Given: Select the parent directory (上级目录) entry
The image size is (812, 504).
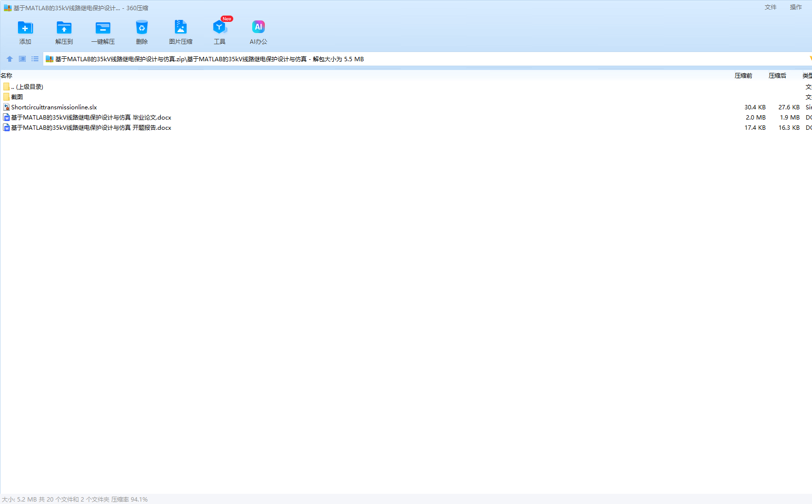Looking at the screenshot, I should 29,87.
